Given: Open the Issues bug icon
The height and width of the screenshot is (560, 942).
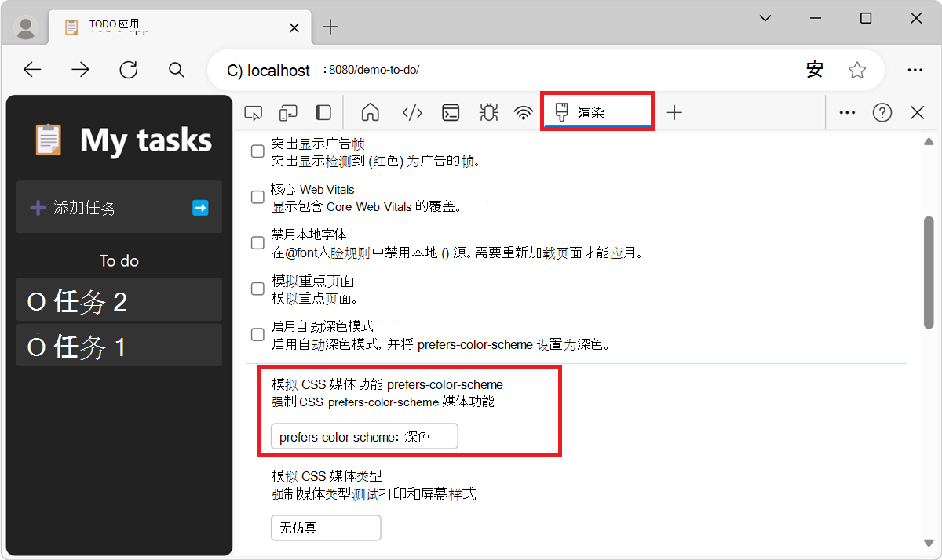Looking at the screenshot, I should coord(488,112).
